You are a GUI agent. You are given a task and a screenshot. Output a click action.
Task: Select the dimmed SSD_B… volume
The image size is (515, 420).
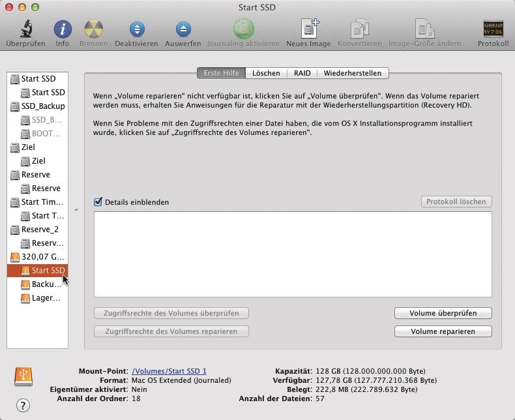click(x=37, y=120)
